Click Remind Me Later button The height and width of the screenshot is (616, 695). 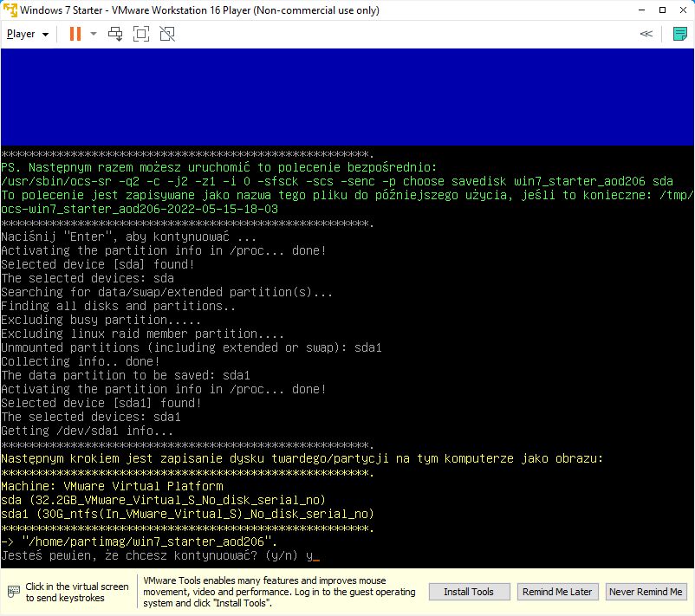coord(556,592)
